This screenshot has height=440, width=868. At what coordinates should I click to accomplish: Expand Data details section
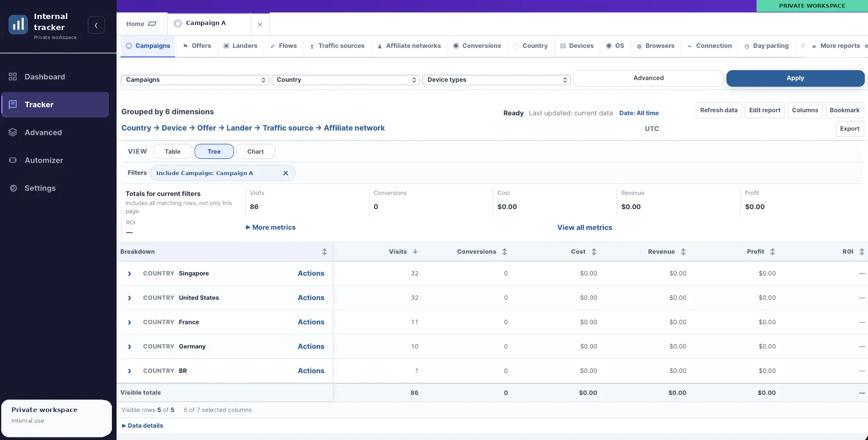click(x=142, y=426)
